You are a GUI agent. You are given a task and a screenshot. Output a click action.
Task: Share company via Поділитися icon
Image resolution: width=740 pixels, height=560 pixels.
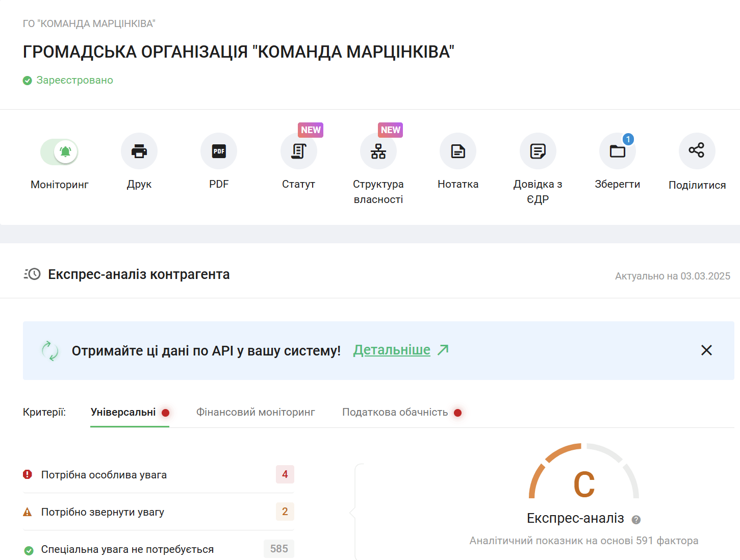pos(697,150)
